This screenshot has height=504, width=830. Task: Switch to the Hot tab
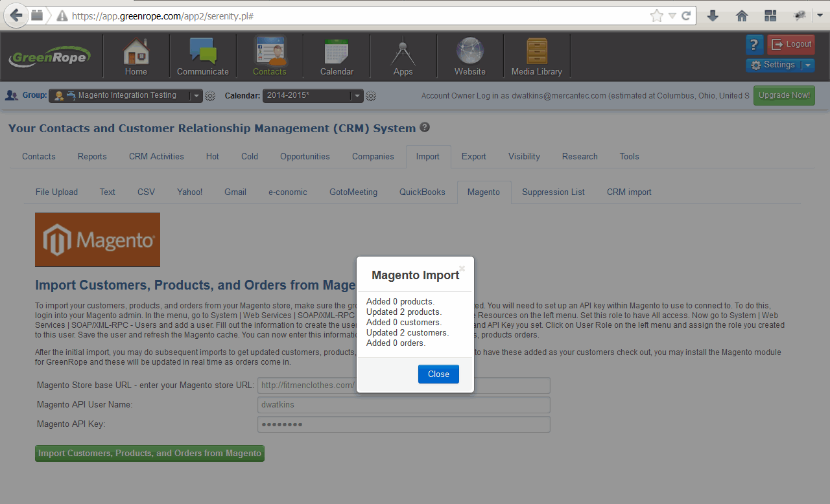[213, 156]
